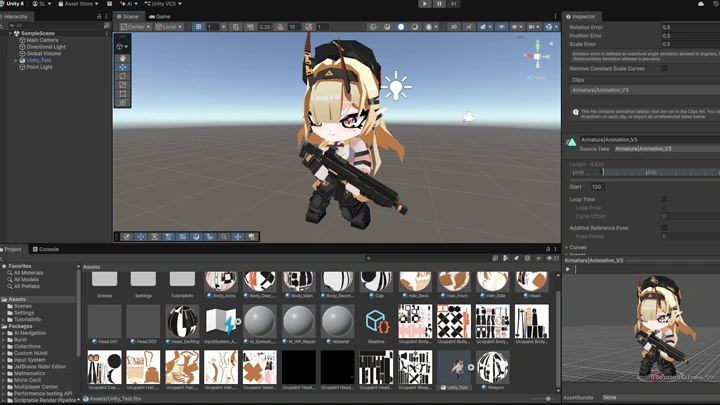Click the Start frame field showing 120
Screen dimensions: 720x405
click(596, 187)
